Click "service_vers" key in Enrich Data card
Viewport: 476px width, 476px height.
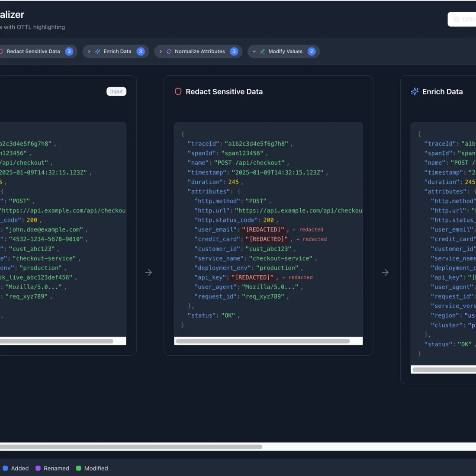[453, 306]
